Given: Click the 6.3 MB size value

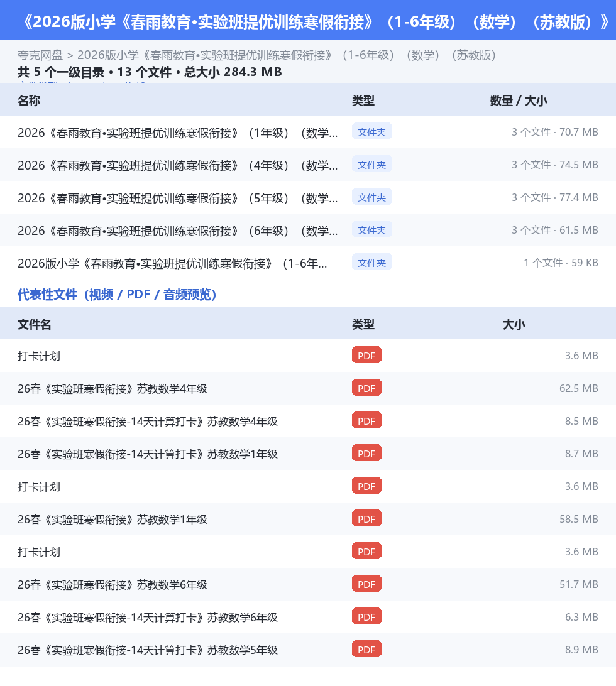Looking at the screenshot, I should click(x=581, y=617).
